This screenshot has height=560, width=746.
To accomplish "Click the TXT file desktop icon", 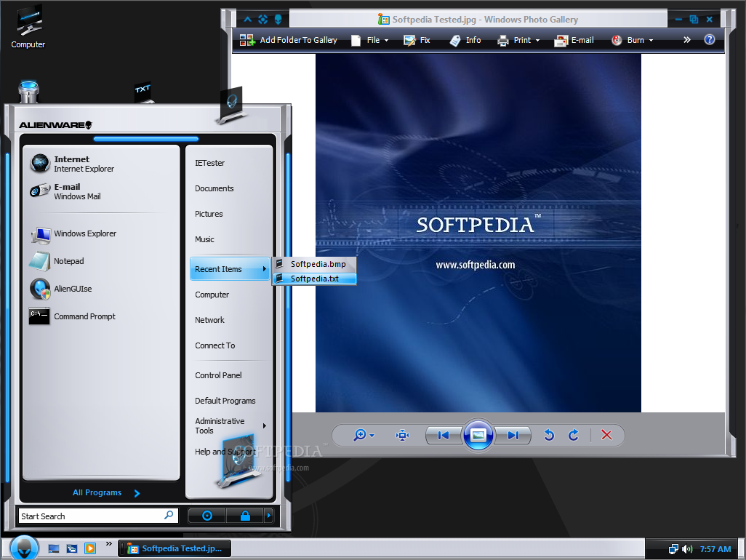I will 143,93.
